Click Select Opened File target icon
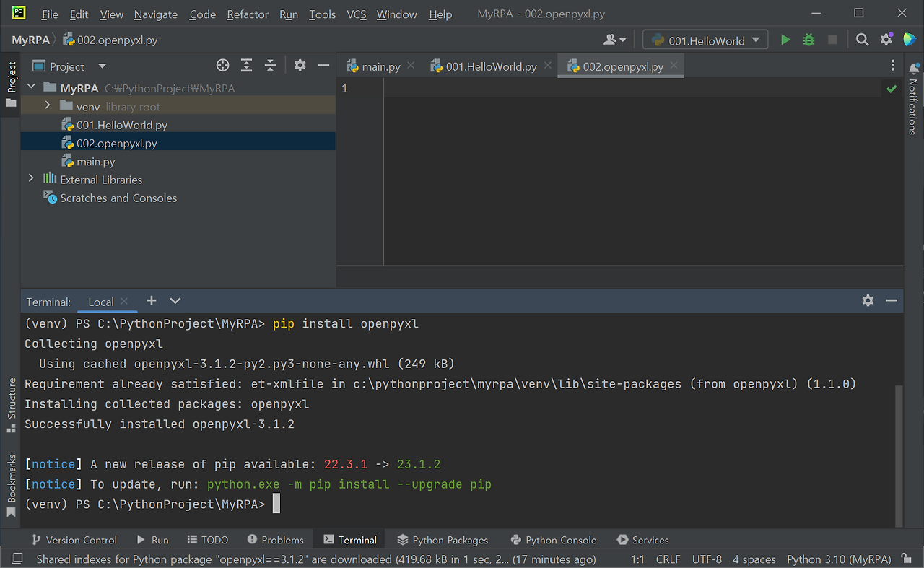 point(223,66)
